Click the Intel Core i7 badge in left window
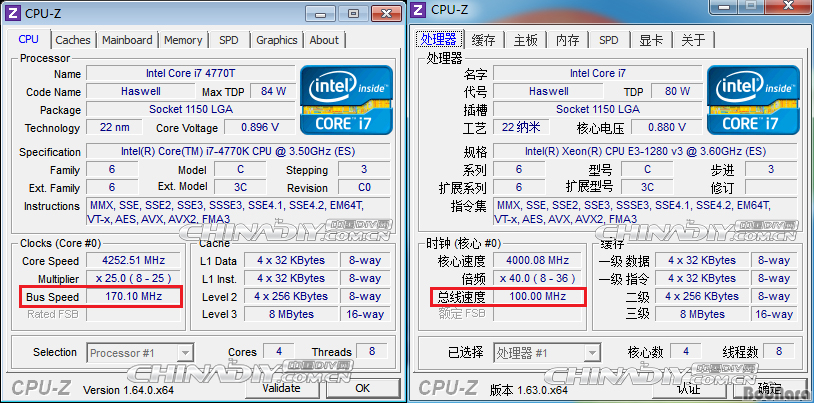The image size is (814, 403). (x=347, y=100)
